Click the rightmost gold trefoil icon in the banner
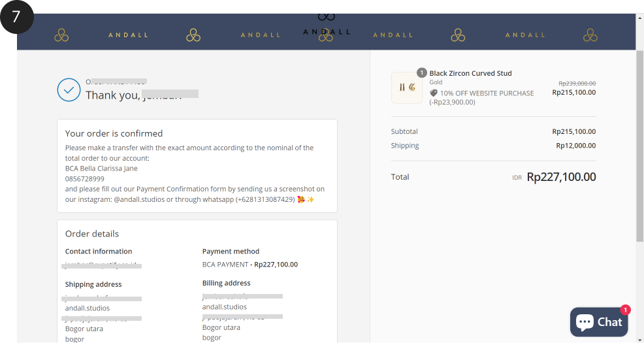Image resolution: width=644 pixels, height=343 pixels. click(590, 35)
